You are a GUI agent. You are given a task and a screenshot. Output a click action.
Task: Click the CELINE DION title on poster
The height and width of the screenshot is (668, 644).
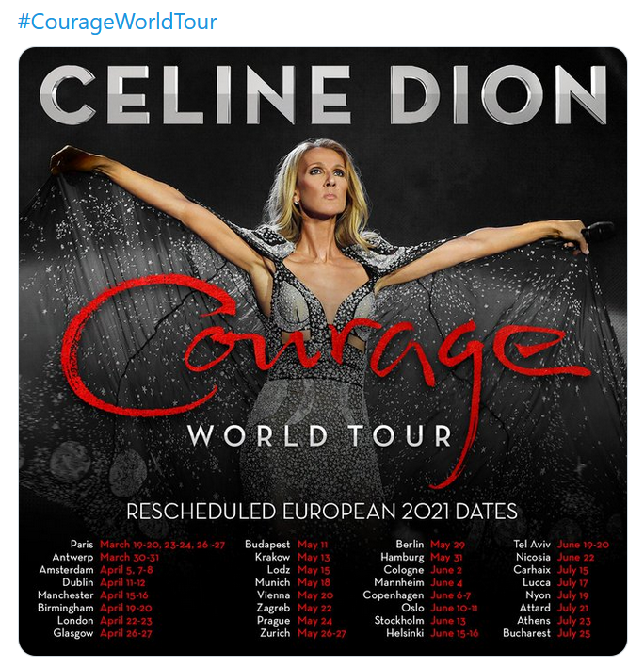323,97
